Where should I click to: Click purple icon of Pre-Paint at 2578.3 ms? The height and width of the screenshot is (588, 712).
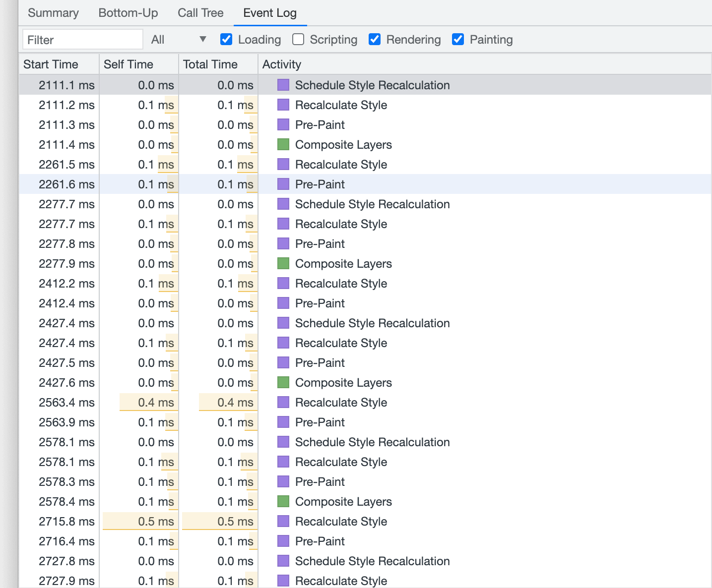click(283, 481)
